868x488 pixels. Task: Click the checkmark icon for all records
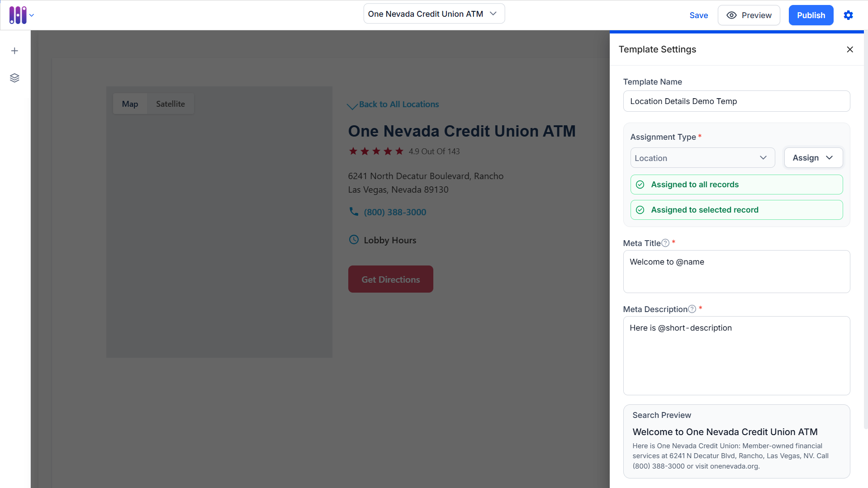[640, 185]
